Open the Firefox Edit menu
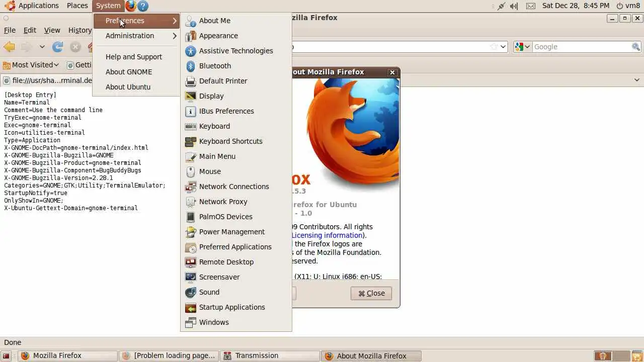Screen dimensions: 644x362 click(x=30, y=30)
